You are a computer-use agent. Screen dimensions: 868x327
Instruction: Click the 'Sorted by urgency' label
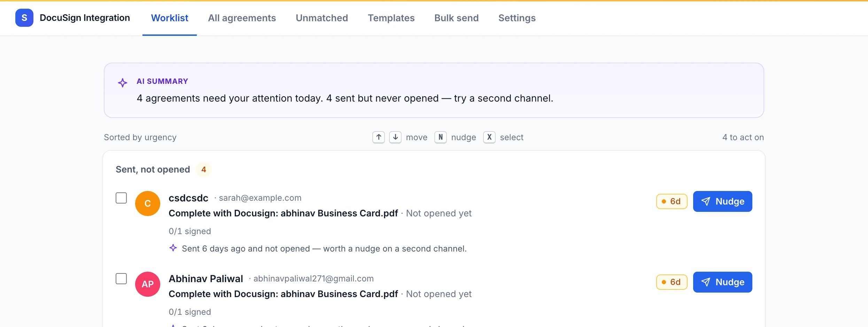(140, 137)
